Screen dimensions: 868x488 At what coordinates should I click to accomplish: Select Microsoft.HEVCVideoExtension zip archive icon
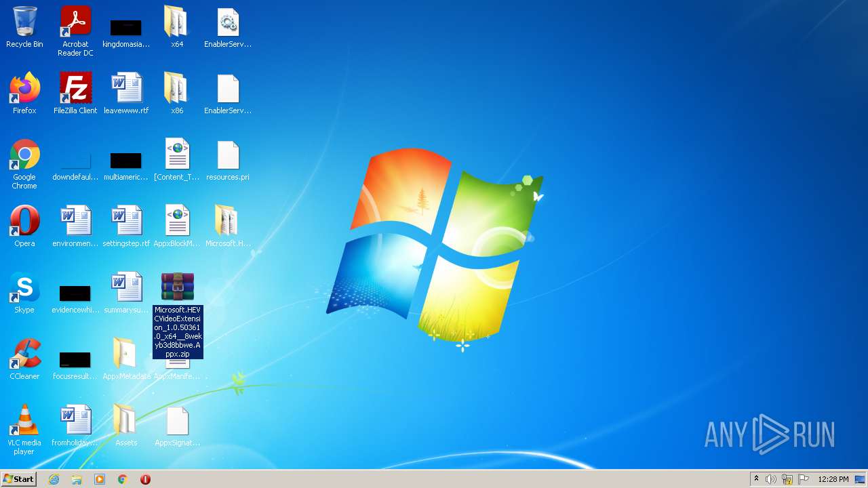click(178, 287)
